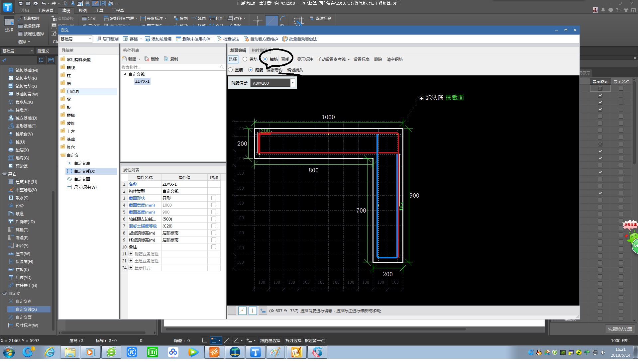638x364 pixels.
Task: Toggle 附加 checkbox for 截面宽度 row
Action: click(214, 205)
